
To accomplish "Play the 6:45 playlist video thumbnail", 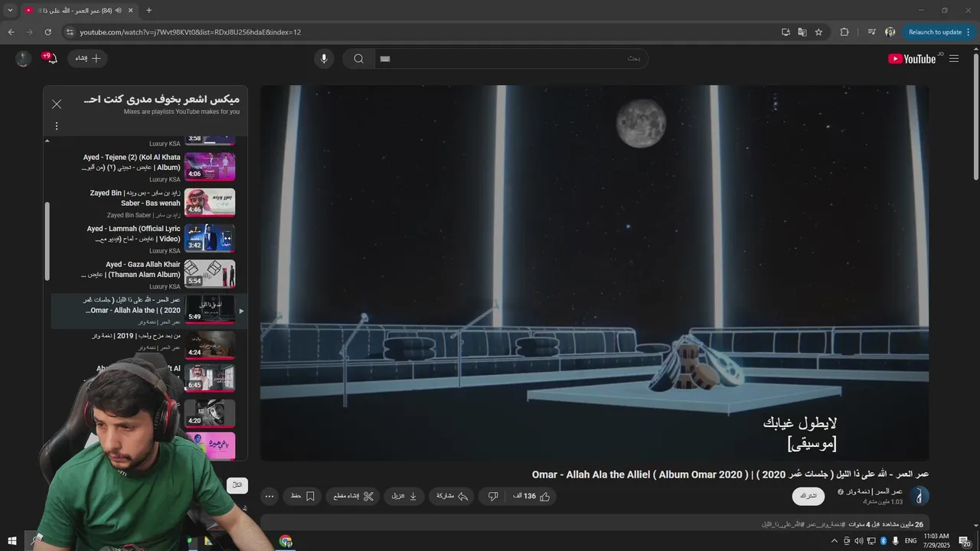I will click(210, 377).
